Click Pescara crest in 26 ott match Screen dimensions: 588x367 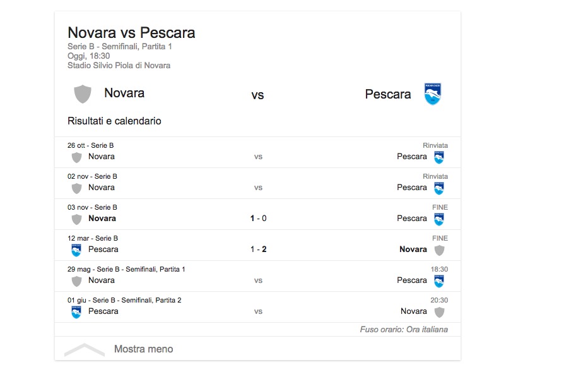438,157
